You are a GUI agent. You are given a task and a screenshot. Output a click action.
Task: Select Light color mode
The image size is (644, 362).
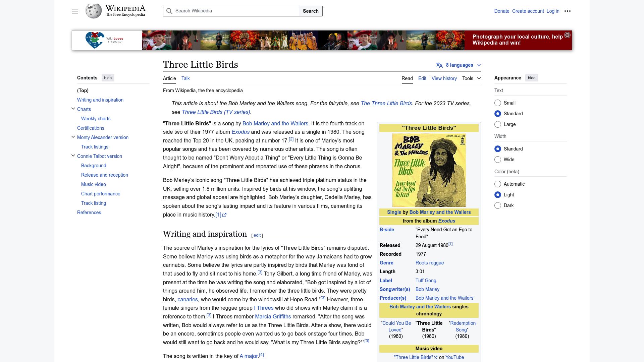(x=498, y=195)
